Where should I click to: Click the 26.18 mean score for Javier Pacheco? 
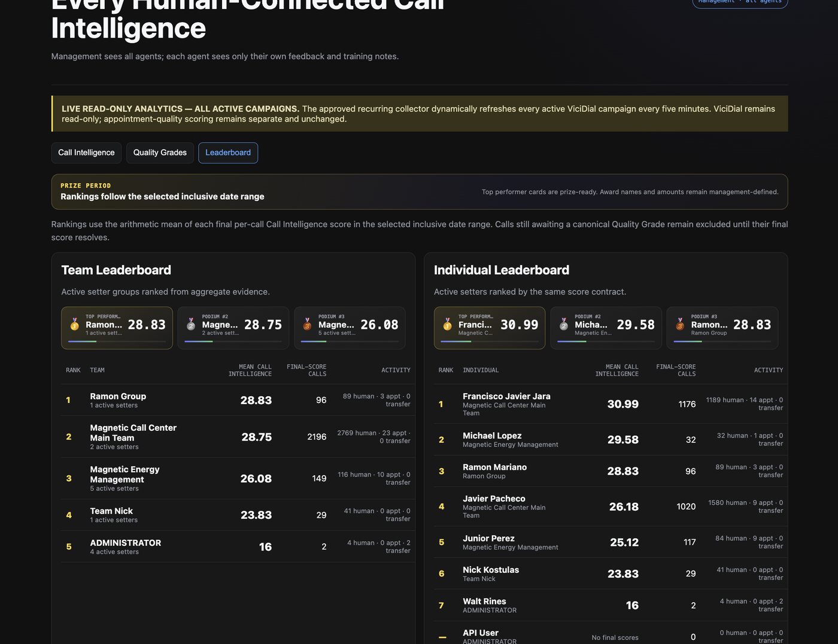point(624,506)
